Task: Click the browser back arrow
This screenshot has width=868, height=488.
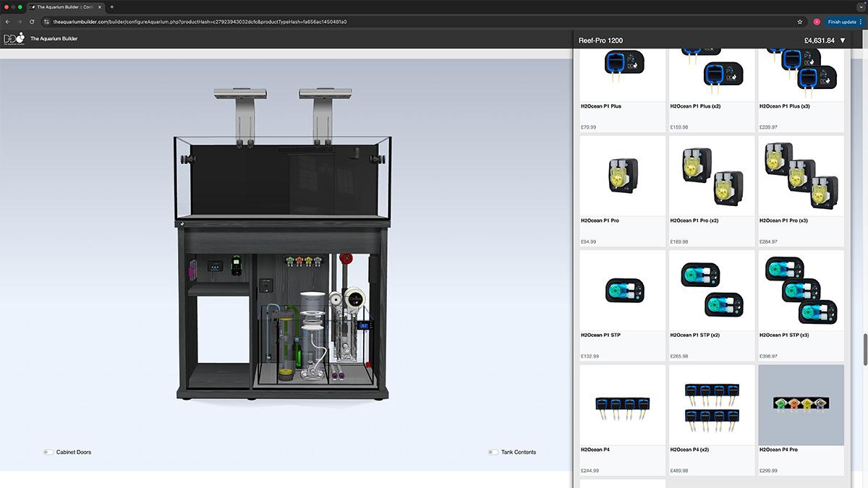Action: pyautogui.click(x=7, y=22)
